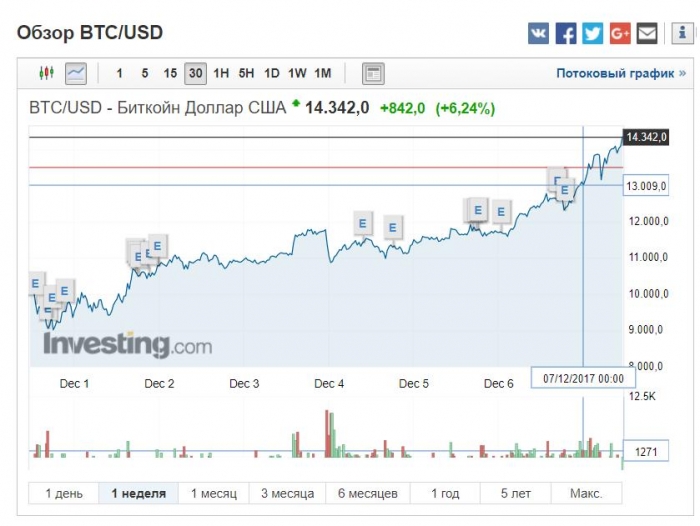Set interval to 1W
The width and height of the screenshot is (700, 526).
[297, 73]
